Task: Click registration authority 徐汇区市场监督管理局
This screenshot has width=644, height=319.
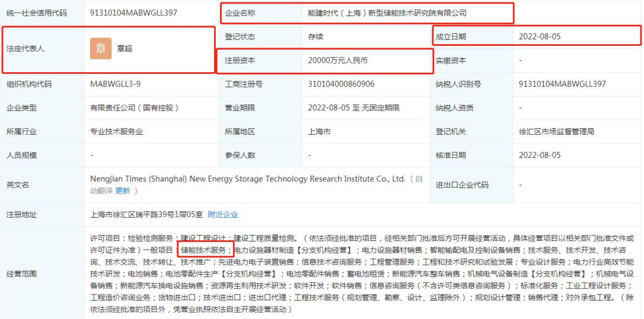Action: point(556,132)
